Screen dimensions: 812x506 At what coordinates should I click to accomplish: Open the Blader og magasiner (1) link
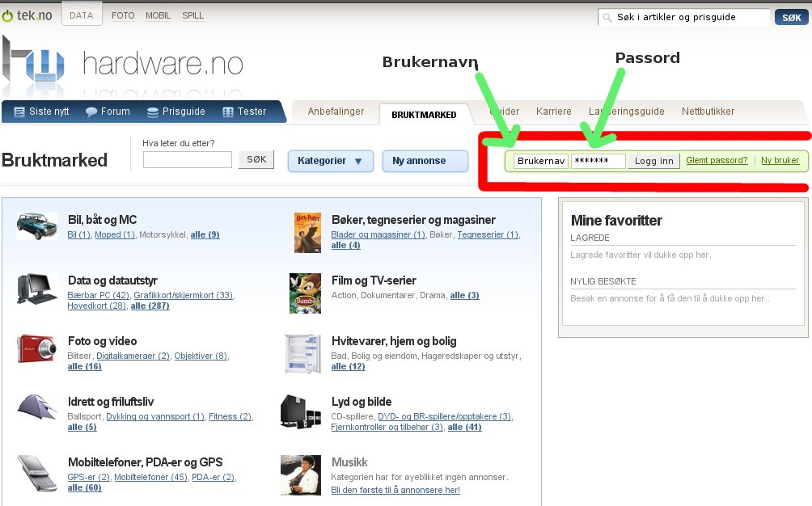coord(378,235)
